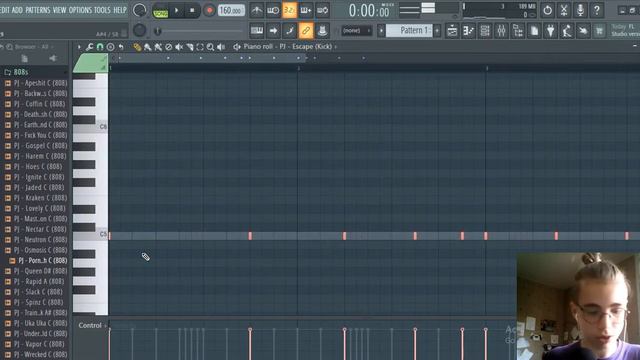Open the piano roll stamp tool
Viewport: 640px width, 360px height.
coord(110,47)
